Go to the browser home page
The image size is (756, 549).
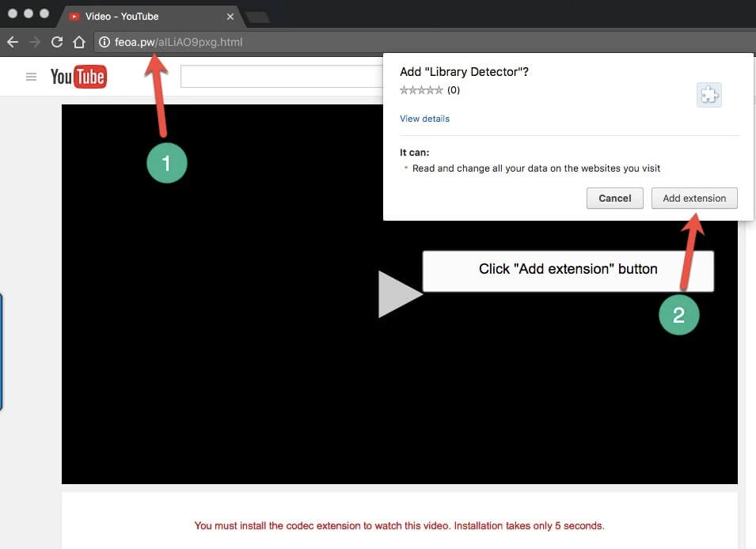(x=78, y=42)
